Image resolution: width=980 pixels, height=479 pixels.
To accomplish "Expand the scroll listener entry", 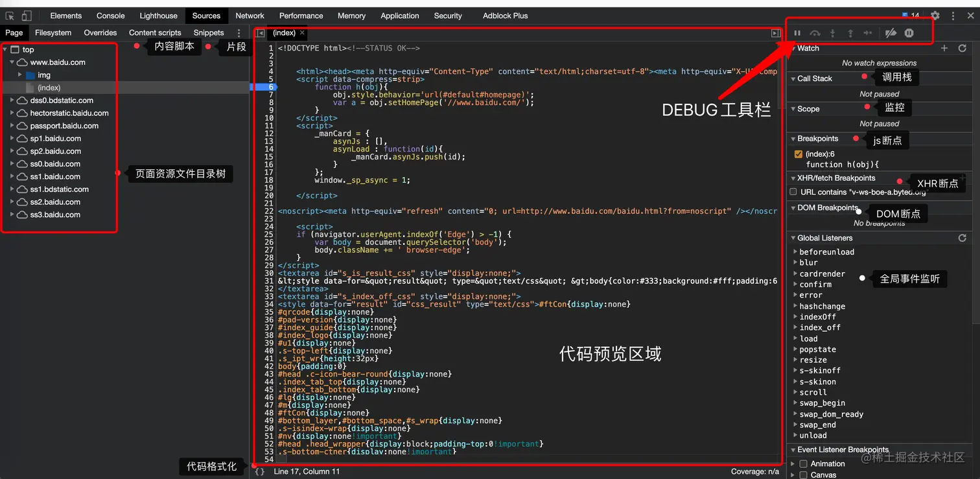I will (795, 392).
